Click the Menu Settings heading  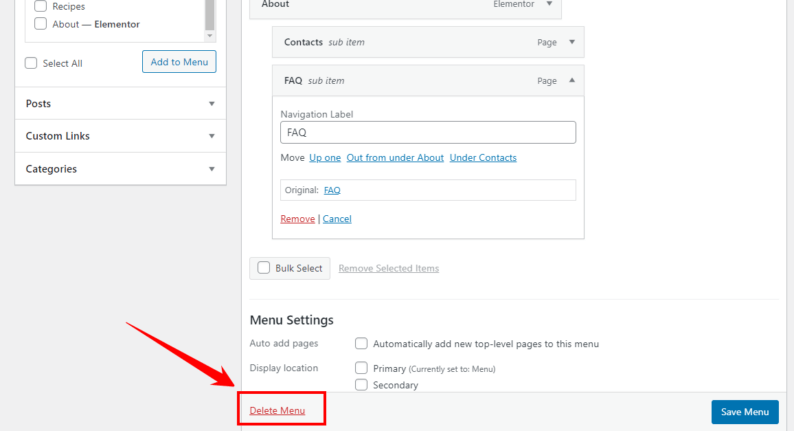pos(292,320)
